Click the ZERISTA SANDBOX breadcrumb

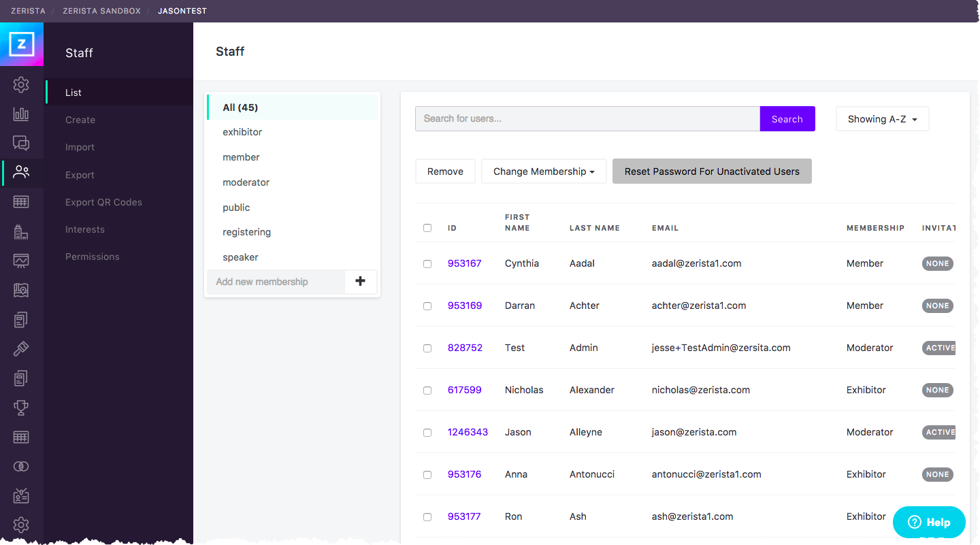101,11
